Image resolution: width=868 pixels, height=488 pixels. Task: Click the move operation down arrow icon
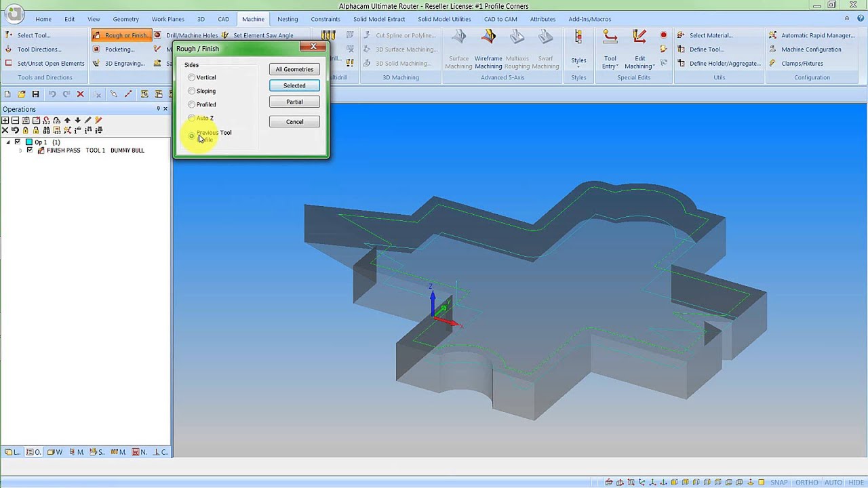coord(77,121)
